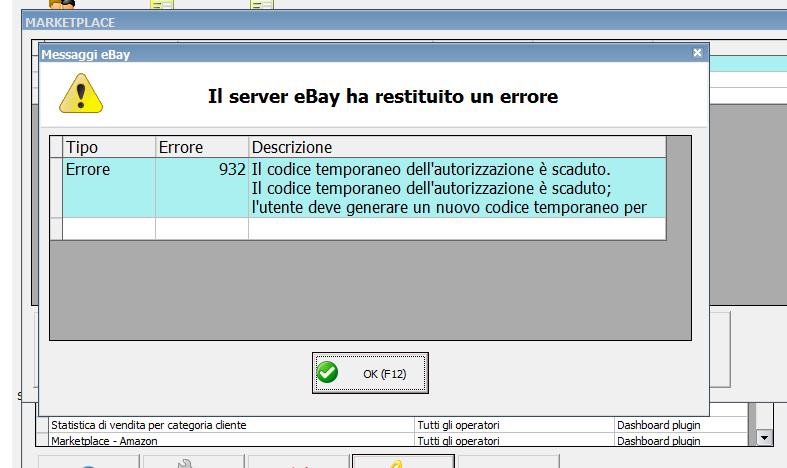Select the error row's header cell

(56, 188)
